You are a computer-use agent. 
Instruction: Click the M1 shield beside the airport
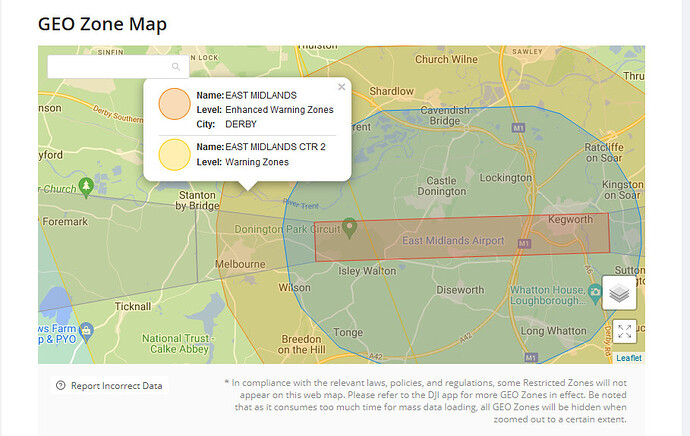(x=524, y=243)
